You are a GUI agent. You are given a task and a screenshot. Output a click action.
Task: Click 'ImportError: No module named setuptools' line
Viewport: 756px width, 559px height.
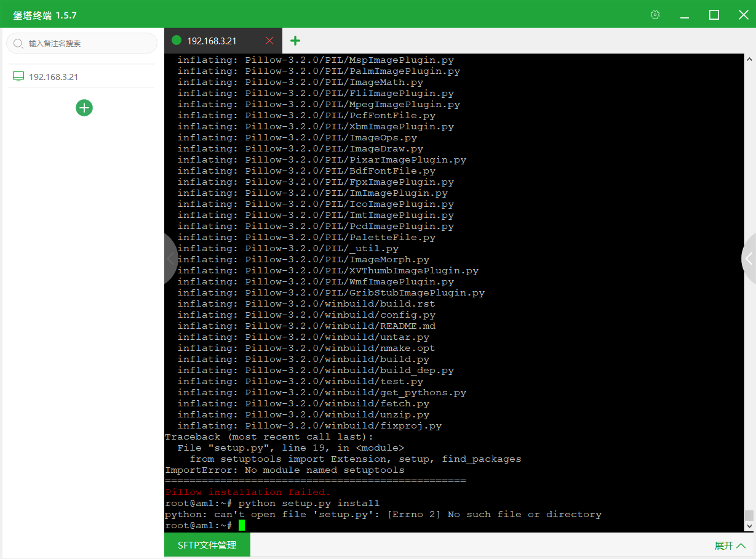(x=285, y=470)
